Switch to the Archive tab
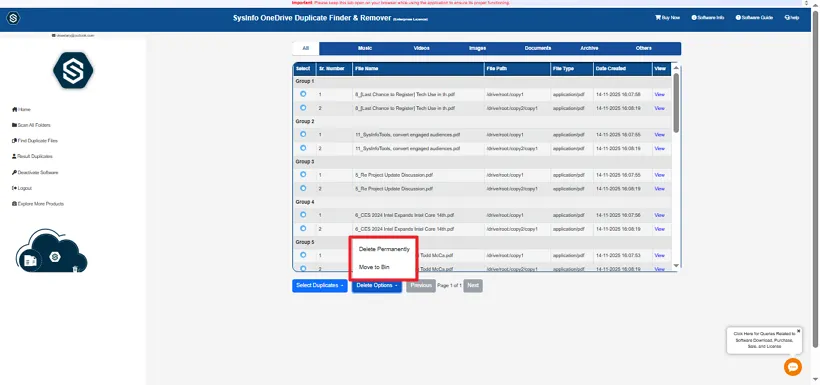Viewport: 820px width, 385px height. pos(589,48)
